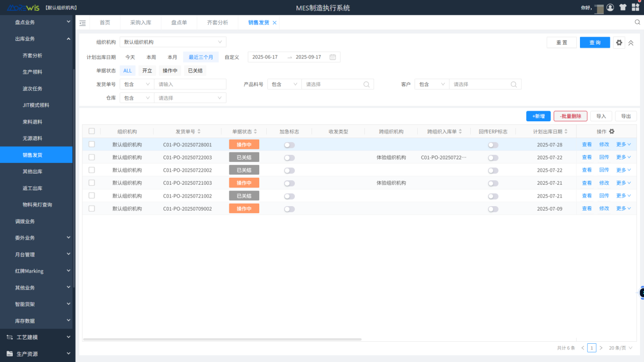
Task: Click the apps grid icon with red badge
Action: click(x=636, y=7)
